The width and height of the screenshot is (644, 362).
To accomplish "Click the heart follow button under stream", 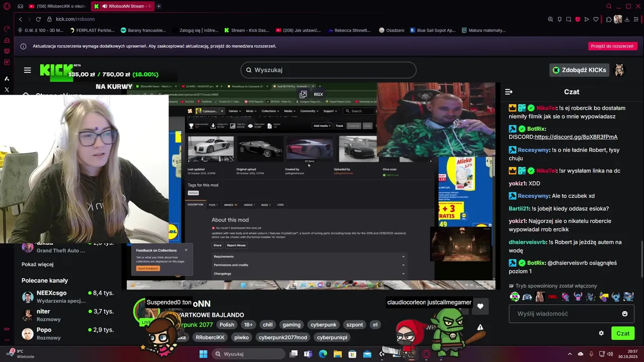I will tap(480, 306).
